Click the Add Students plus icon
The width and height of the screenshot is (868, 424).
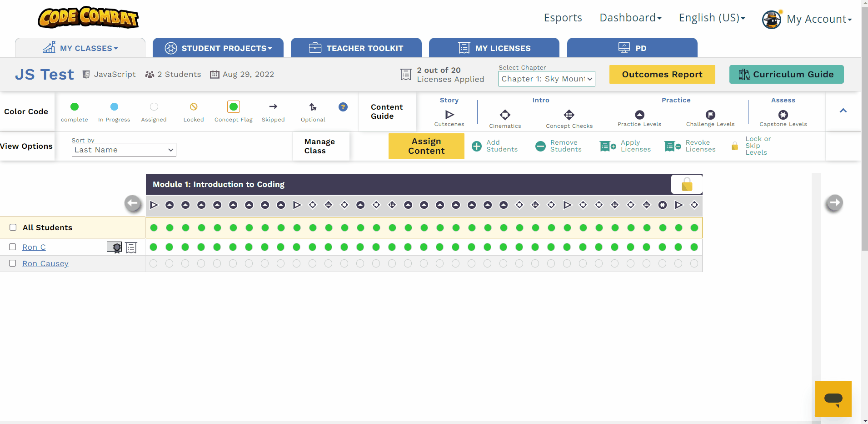tap(477, 146)
